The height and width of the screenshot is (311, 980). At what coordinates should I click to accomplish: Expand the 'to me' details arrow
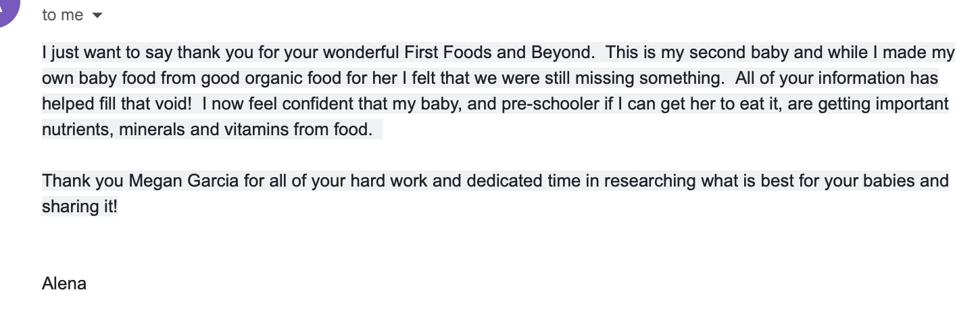pyautogui.click(x=97, y=16)
